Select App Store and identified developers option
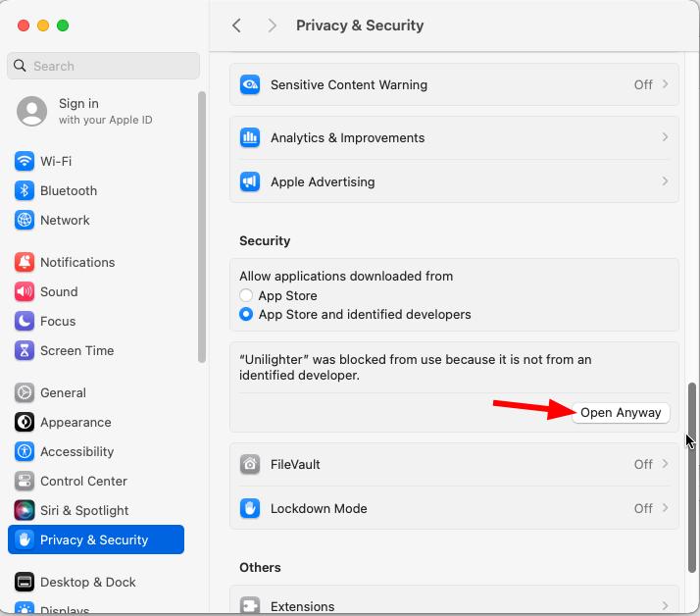Screen dimensions: 700x616 coord(246,314)
